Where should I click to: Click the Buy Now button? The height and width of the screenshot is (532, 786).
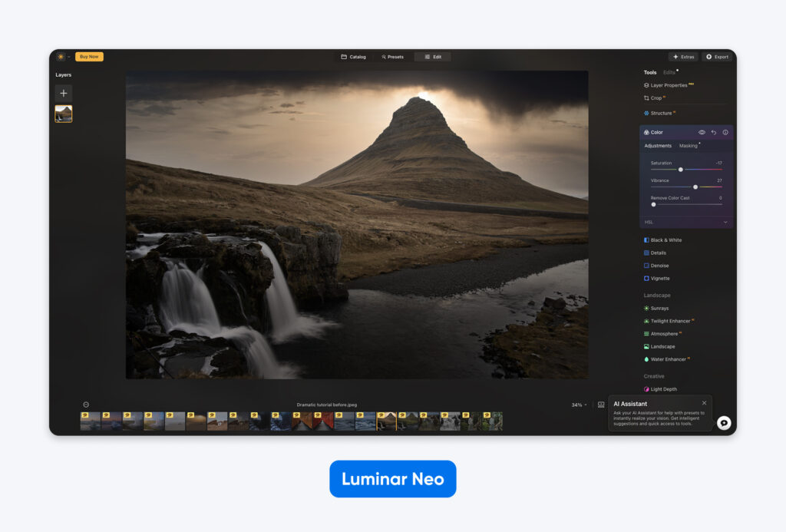[89, 56]
